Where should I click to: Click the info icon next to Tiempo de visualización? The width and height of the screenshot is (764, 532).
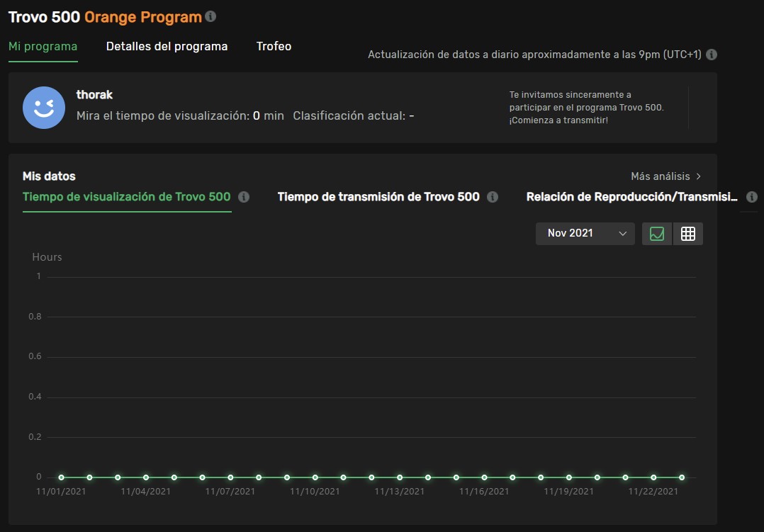(x=244, y=197)
